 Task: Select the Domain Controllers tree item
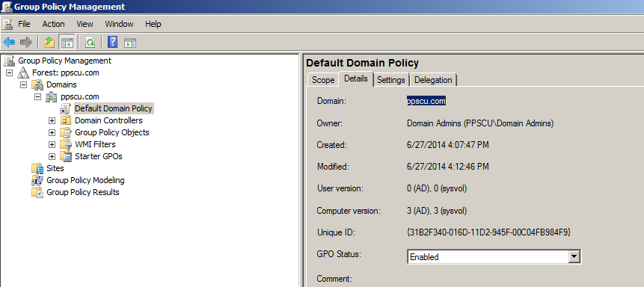click(x=108, y=120)
